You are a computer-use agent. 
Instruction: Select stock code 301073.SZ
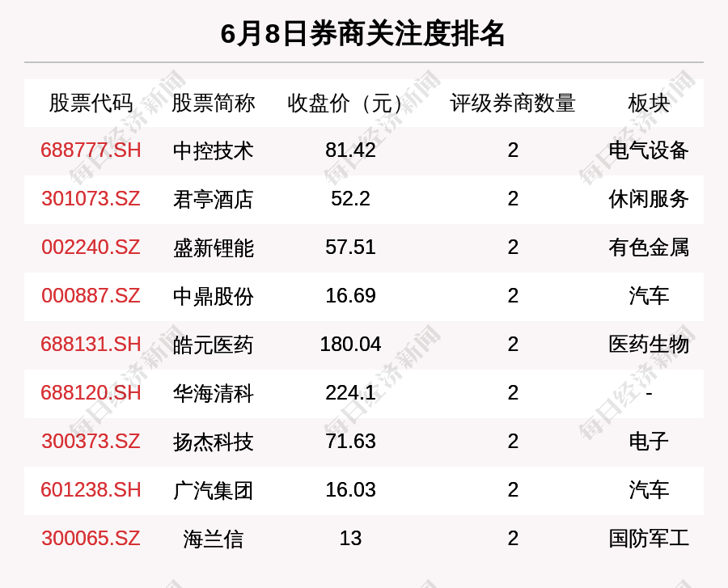(x=91, y=199)
